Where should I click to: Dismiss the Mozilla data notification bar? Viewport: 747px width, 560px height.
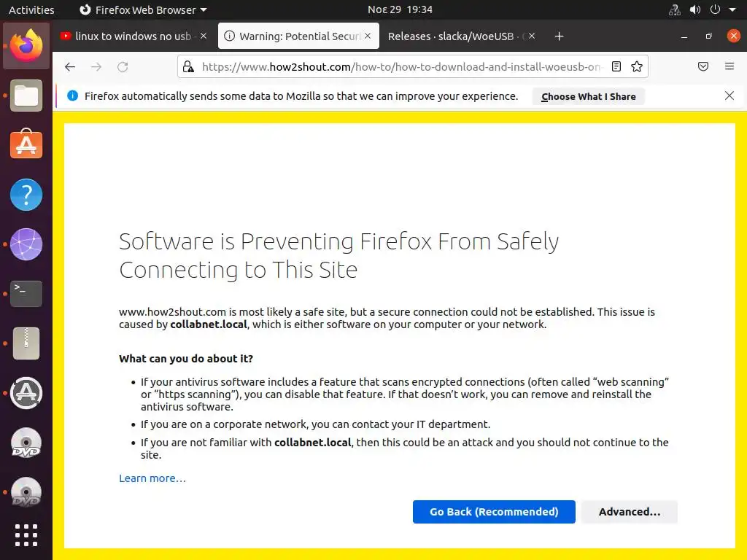729,96
